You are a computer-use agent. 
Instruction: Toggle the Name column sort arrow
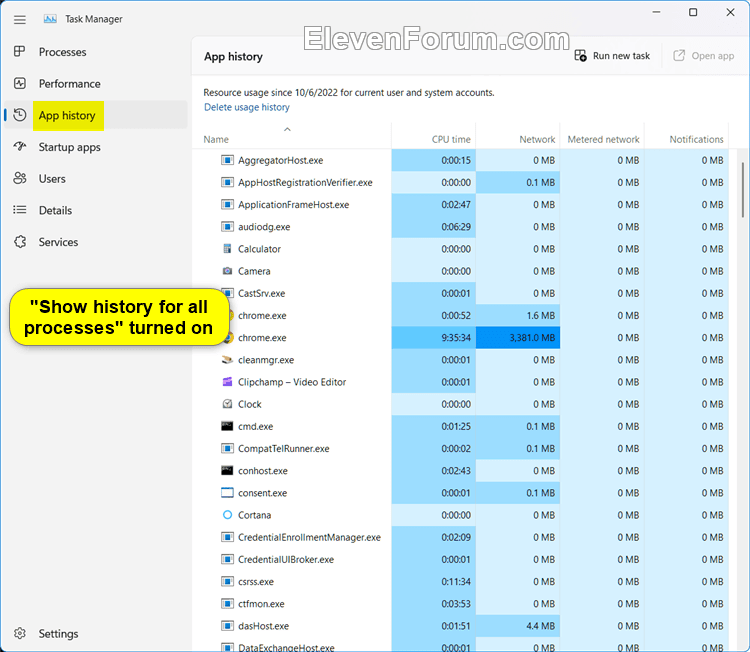coord(287,129)
